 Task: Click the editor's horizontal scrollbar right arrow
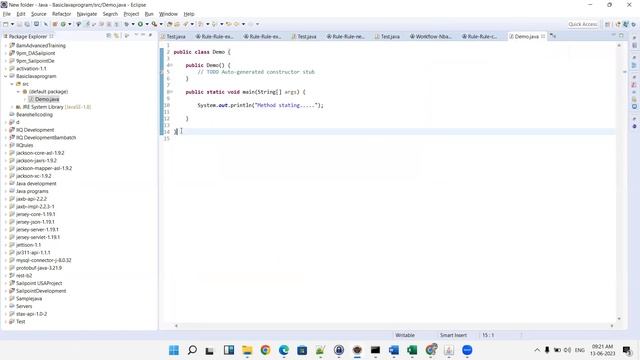click(612, 326)
